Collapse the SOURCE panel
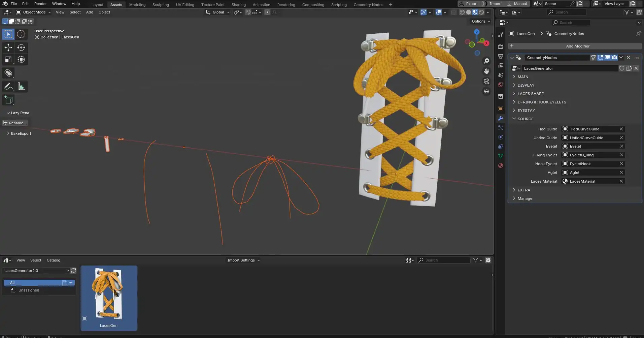Screen dimensions: 644x338 click(525, 119)
